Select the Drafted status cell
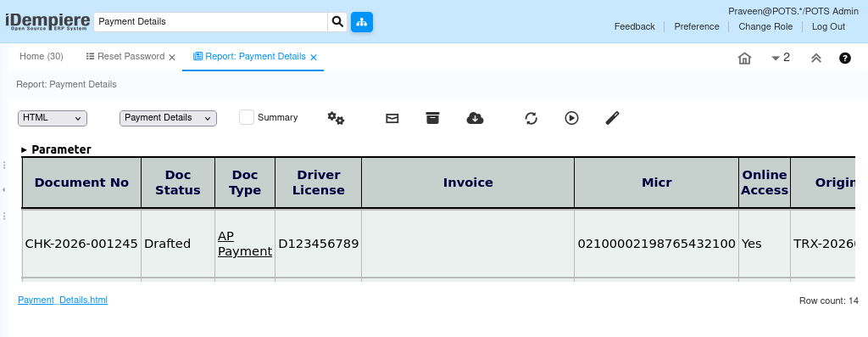The height and width of the screenshot is (337, 868). pyautogui.click(x=178, y=244)
